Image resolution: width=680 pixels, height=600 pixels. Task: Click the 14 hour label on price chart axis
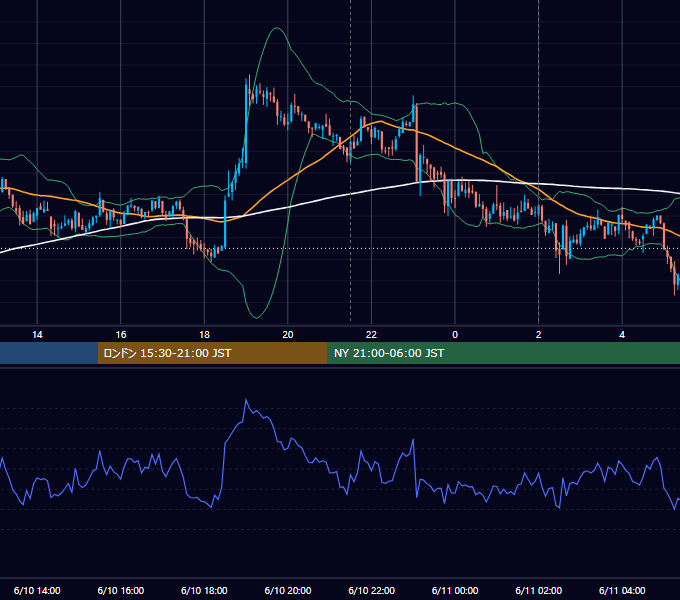(37, 335)
